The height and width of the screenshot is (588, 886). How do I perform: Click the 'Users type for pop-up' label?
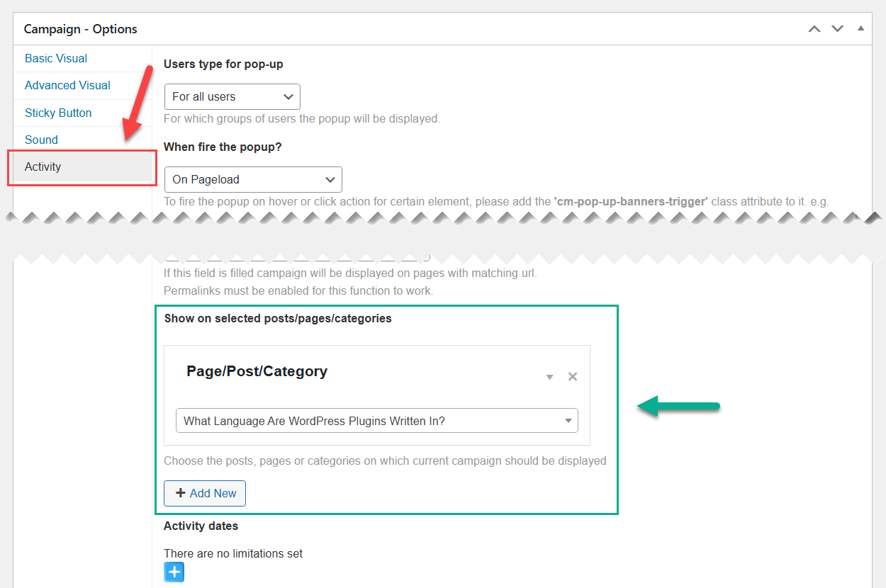223,64
